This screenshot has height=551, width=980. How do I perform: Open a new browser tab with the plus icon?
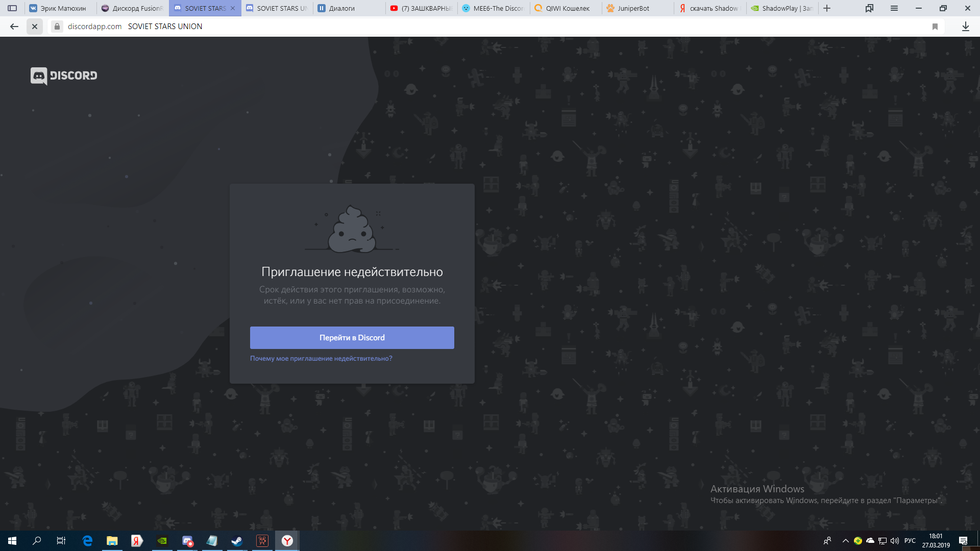point(827,8)
